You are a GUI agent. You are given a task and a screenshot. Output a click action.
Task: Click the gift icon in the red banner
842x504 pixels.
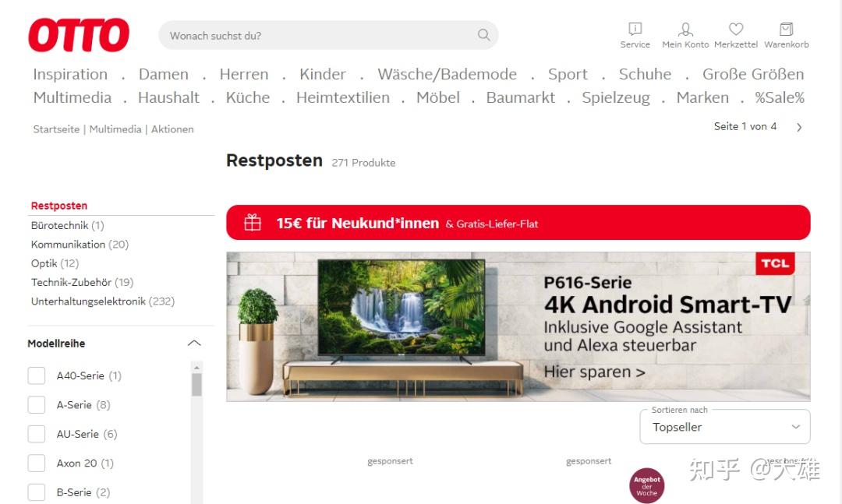pyautogui.click(x=253, y=222)
